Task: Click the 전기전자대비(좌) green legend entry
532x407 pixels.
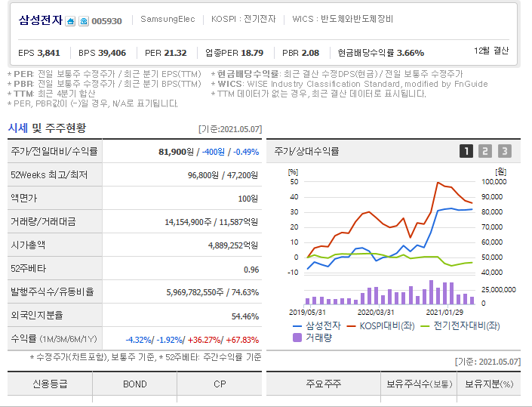Action: click(460, 326)
